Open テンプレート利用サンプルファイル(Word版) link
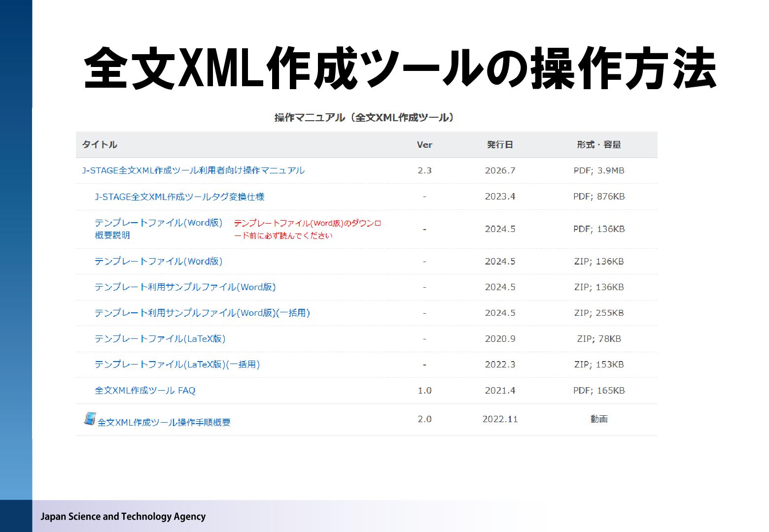The height and width of the screenshot is (532, 769). click(x=185, y=287)
